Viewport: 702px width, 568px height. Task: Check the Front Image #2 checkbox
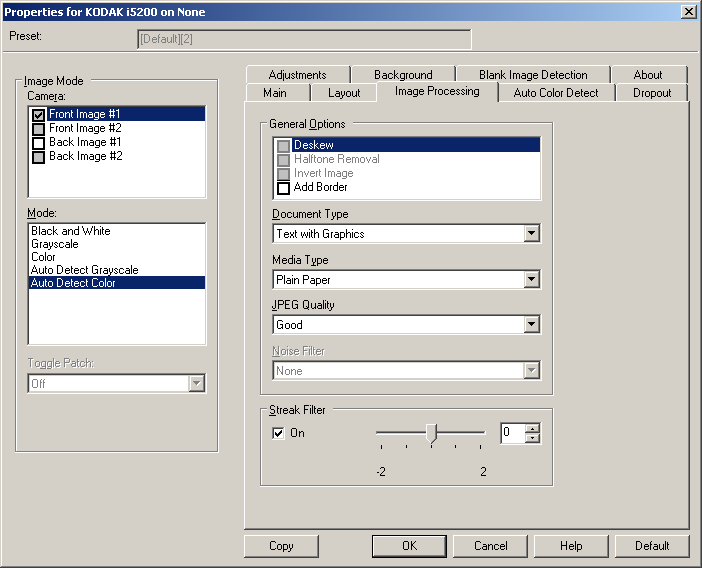[39, 129]
